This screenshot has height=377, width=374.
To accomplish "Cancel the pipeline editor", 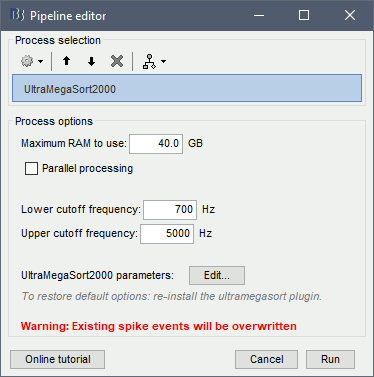I will [266, 359].
